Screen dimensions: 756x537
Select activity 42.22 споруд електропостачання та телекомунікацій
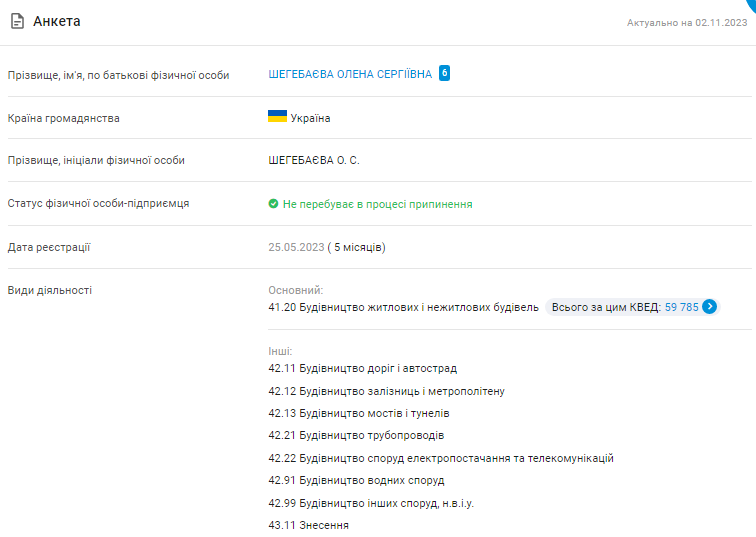point(440,458)
